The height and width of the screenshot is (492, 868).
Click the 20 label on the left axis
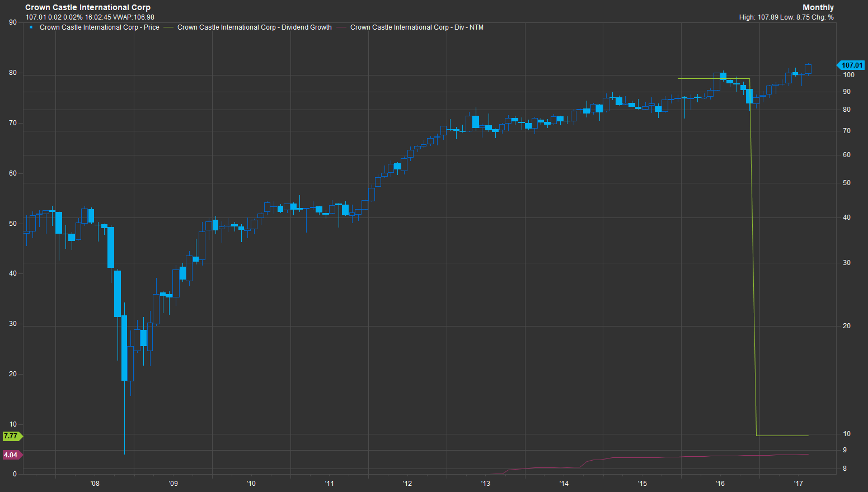click(13, 374)
